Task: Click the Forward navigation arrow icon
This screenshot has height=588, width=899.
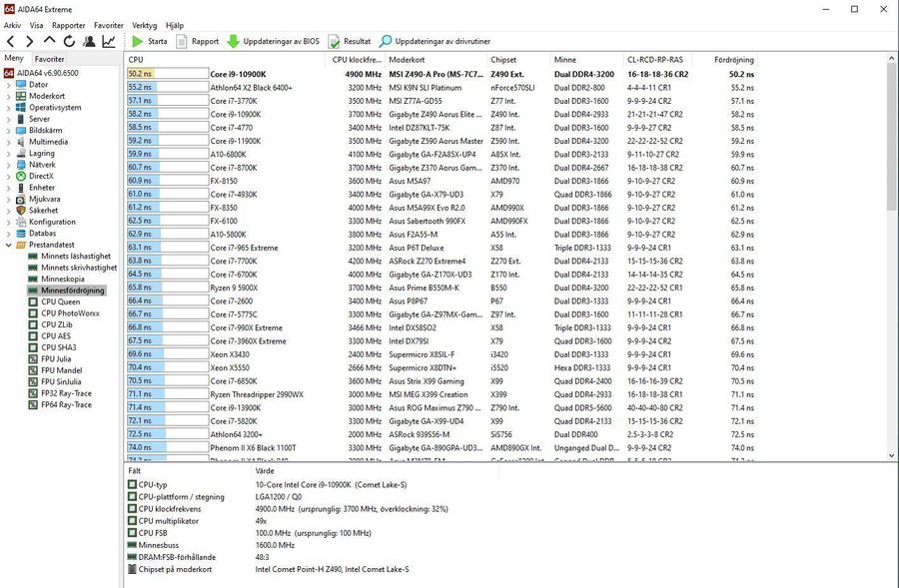Action: [x=30, y=41]
